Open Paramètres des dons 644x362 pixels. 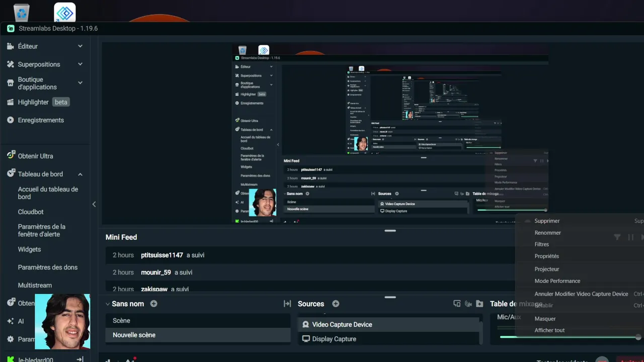[48, 267]
